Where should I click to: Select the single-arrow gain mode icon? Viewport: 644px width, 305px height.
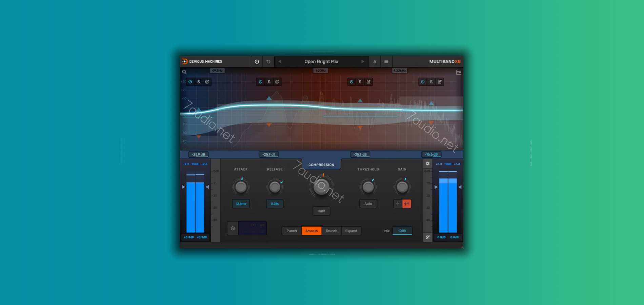point(398,204)
